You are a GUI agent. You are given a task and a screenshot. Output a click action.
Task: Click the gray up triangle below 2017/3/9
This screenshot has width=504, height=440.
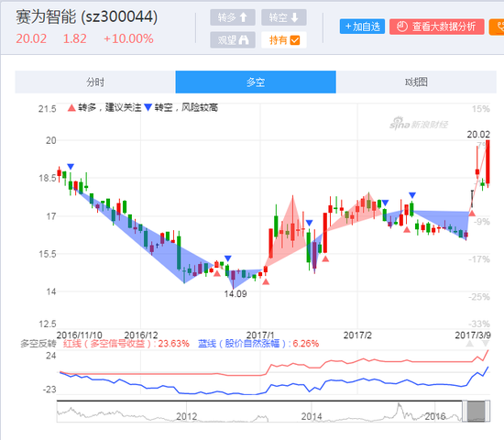pyautogui.click(x=470, y=344)
